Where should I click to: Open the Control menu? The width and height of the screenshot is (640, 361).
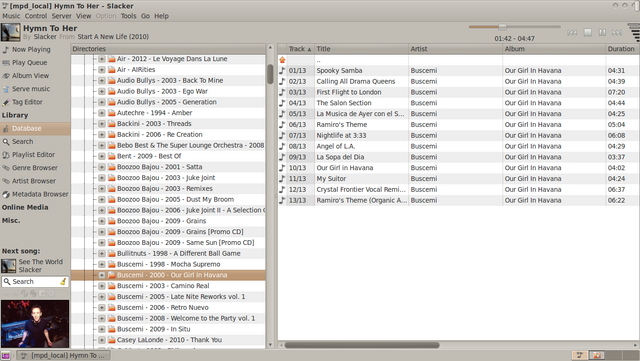[36, 16]
